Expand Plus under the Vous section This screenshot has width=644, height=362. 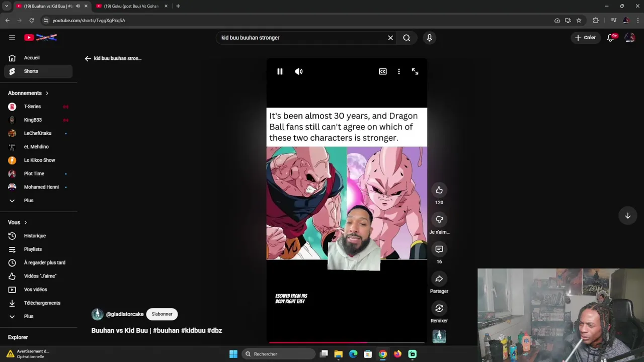[38, 316]
